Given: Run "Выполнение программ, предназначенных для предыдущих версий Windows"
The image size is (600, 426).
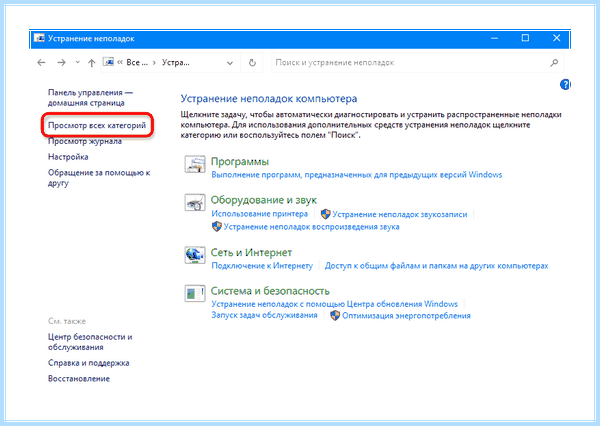Looking at the screenshot, I should tap(357, 175).
